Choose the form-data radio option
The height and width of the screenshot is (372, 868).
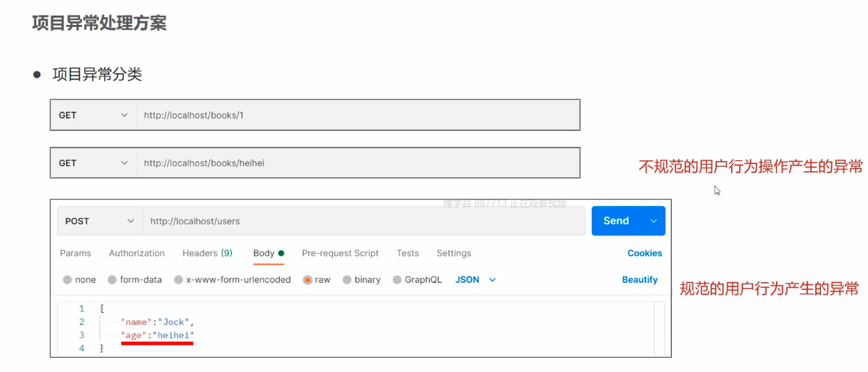[112, 280]
